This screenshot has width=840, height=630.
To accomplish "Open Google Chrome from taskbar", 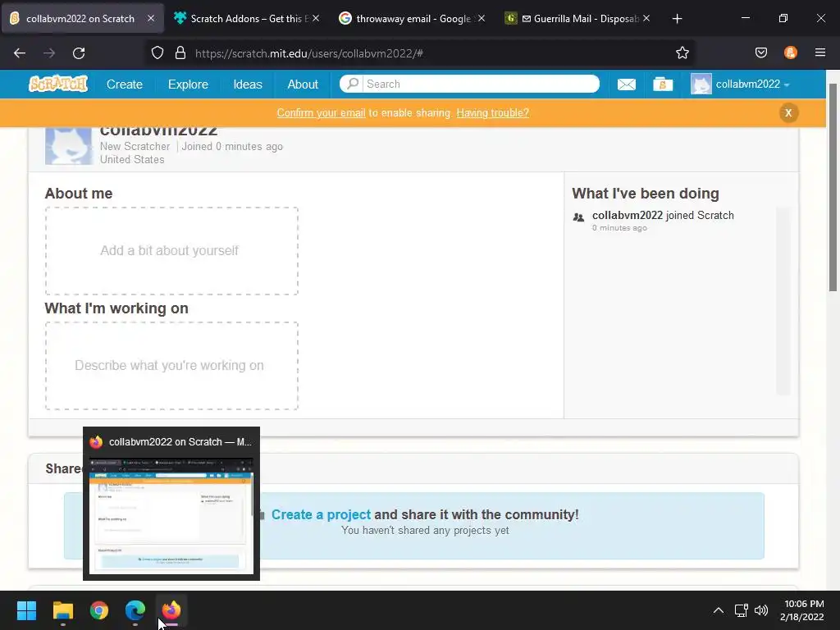I will (99, 610).
